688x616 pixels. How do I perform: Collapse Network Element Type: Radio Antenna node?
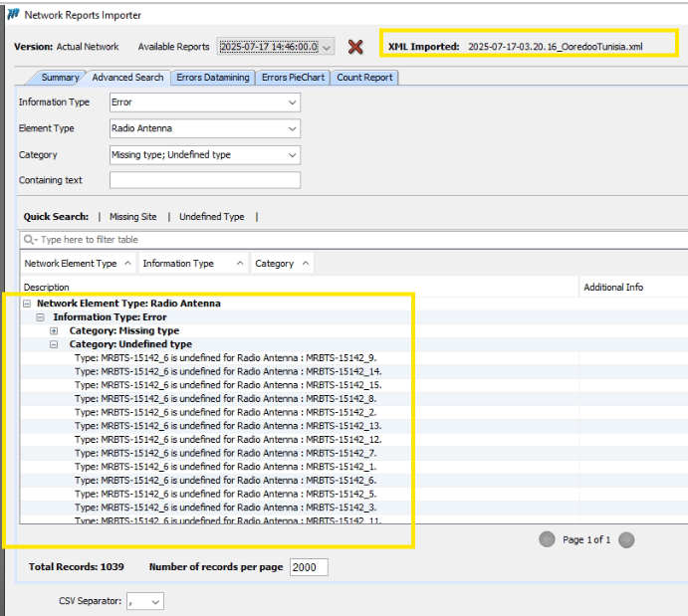[27, 304]
